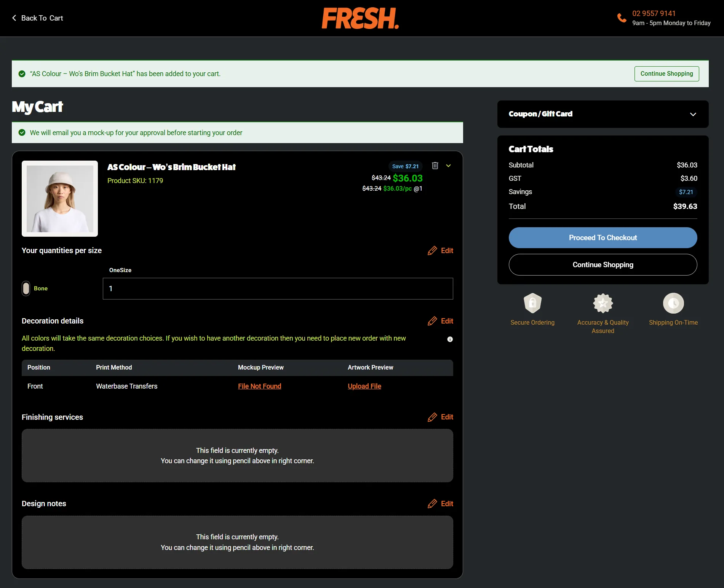Click the Savings $7.21 value
Screen dimensions: 724x588
(686, 192)
